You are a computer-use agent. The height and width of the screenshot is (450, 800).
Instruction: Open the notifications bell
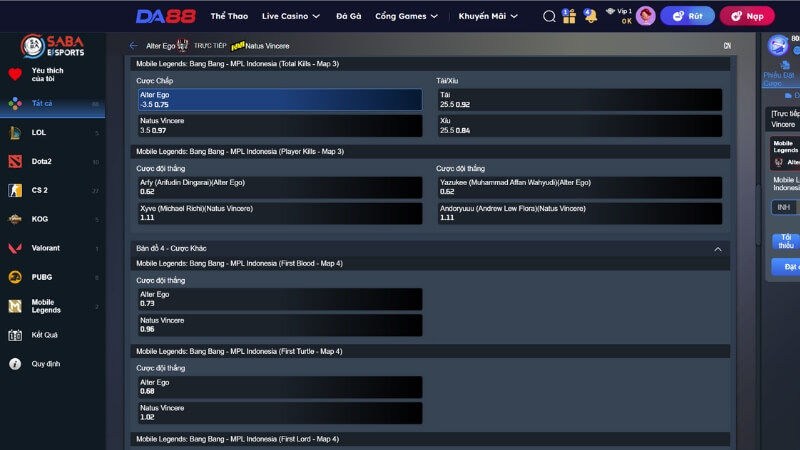click(590, 16)
